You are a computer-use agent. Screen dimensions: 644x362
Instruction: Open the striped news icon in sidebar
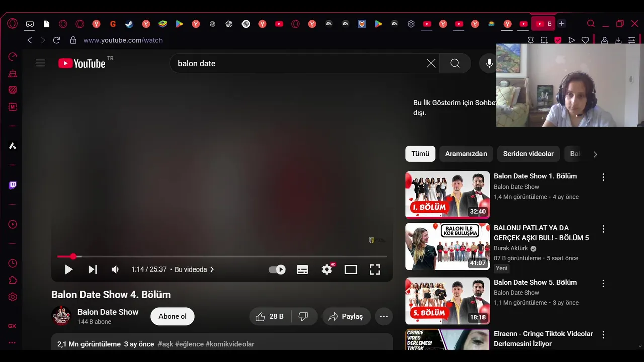(x=13, y=90)
